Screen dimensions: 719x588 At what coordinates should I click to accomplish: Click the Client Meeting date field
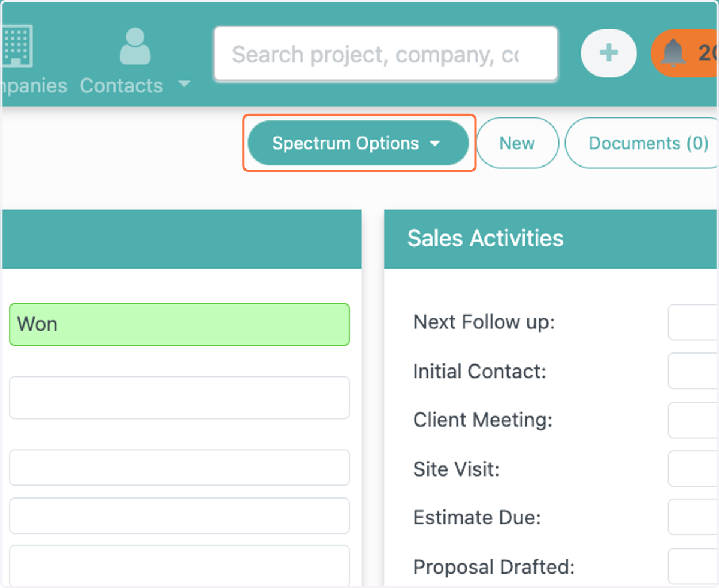point(693,420)
